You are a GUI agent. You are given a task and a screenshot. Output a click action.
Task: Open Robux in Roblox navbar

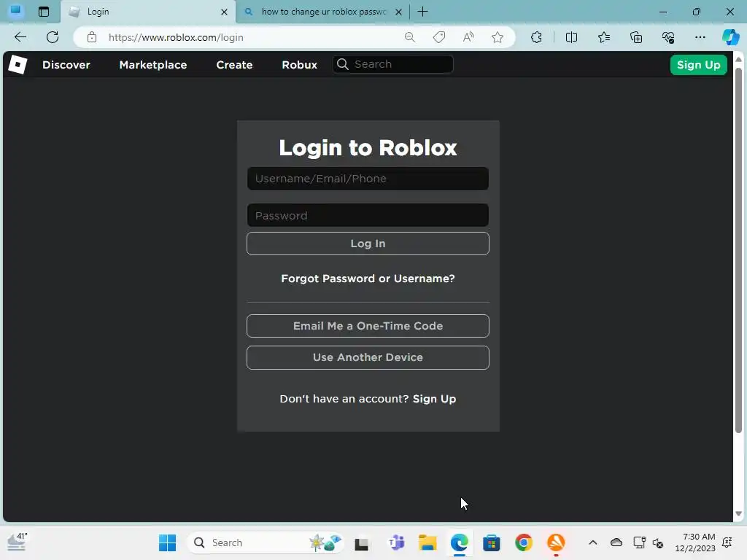pos(299,65)
